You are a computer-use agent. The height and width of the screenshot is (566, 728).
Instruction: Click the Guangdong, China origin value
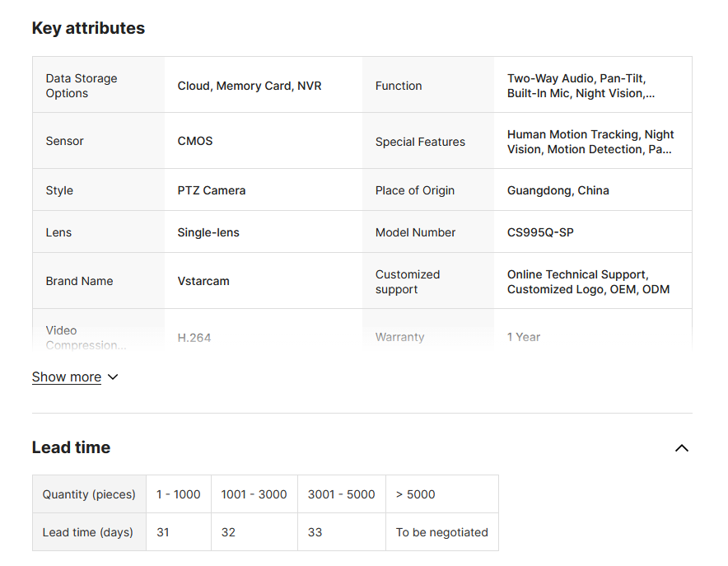click(x=558, y=190)
